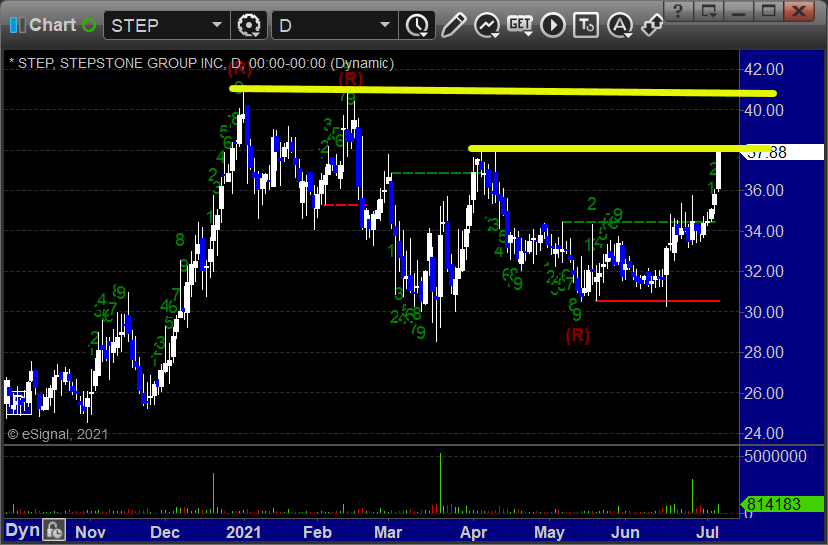828x545 pixels.
Task: Click the double-arrow link icon
Action: coord(652,25)
